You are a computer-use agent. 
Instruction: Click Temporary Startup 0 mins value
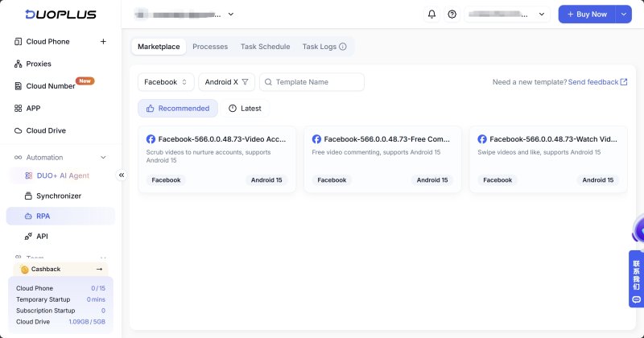[x=96, y=299]
